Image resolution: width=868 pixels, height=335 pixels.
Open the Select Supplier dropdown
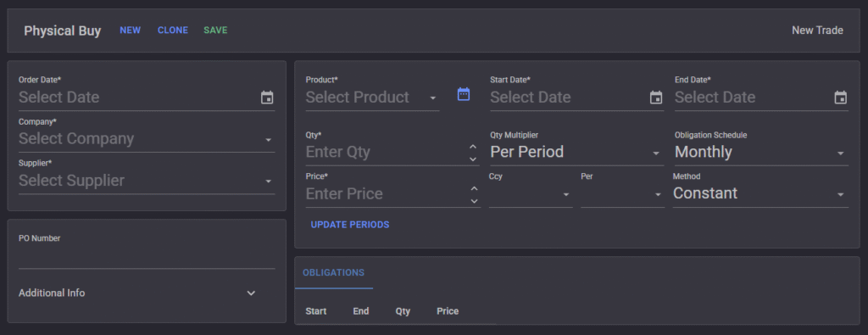(147, 181)
